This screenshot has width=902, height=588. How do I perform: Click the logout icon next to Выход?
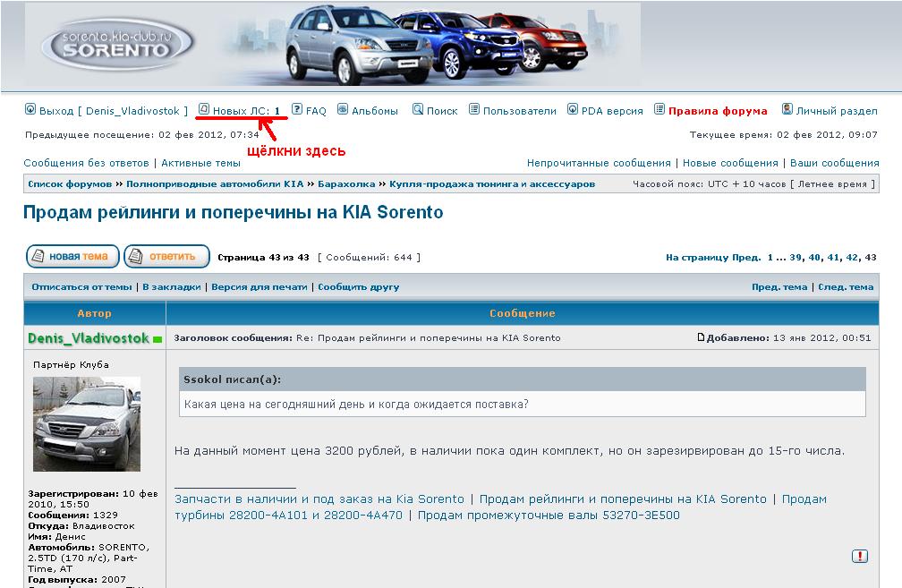coord(30,110)
